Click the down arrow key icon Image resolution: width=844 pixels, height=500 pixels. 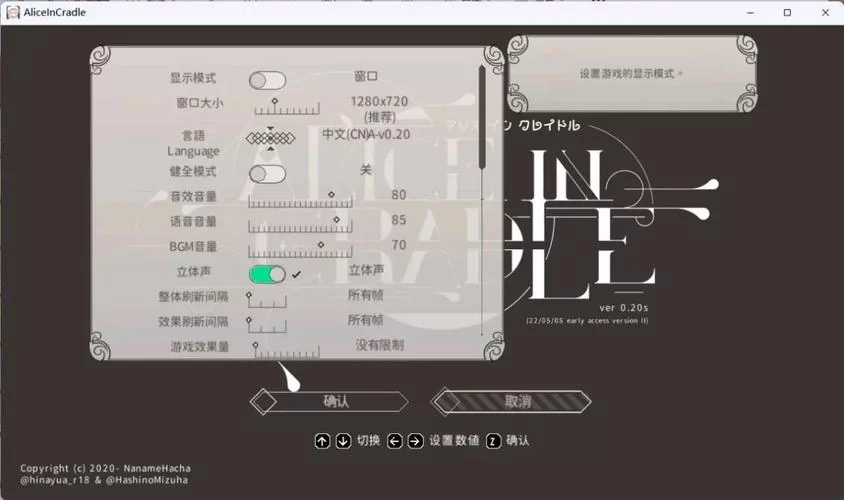[x=343, y=441]
